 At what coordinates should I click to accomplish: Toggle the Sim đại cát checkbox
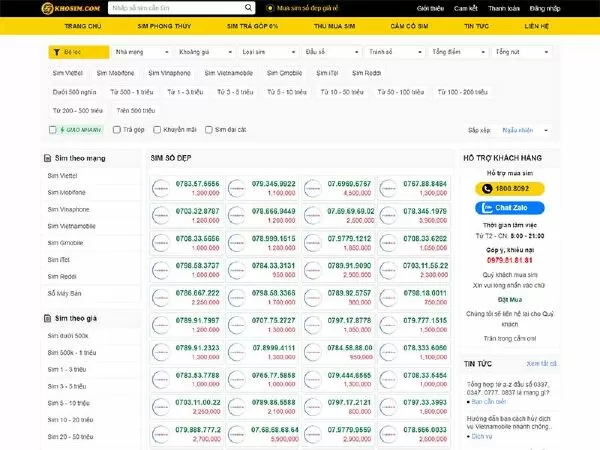click(x=209, y=130)
